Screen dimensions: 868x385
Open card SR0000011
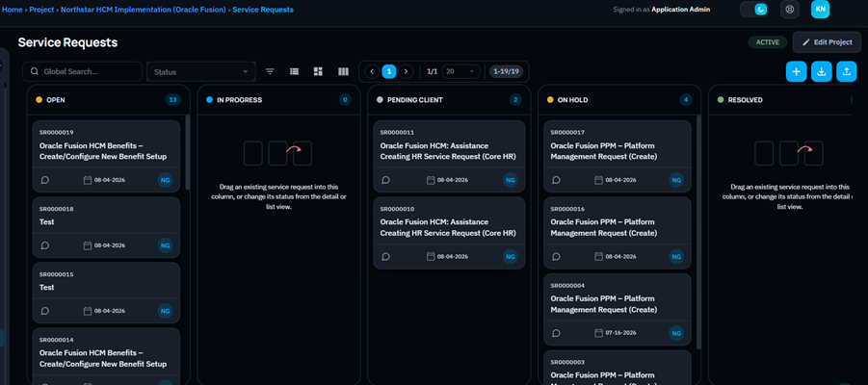tap(449, 156)
